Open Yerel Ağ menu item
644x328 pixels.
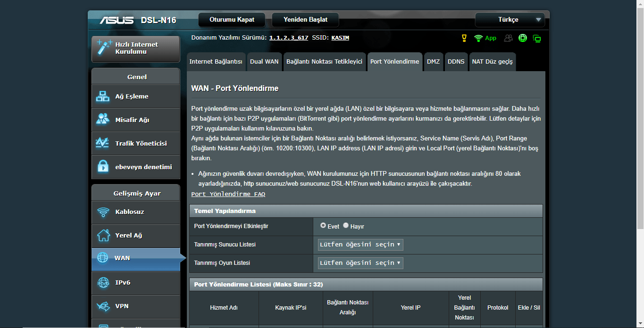[x=135, y=236]
